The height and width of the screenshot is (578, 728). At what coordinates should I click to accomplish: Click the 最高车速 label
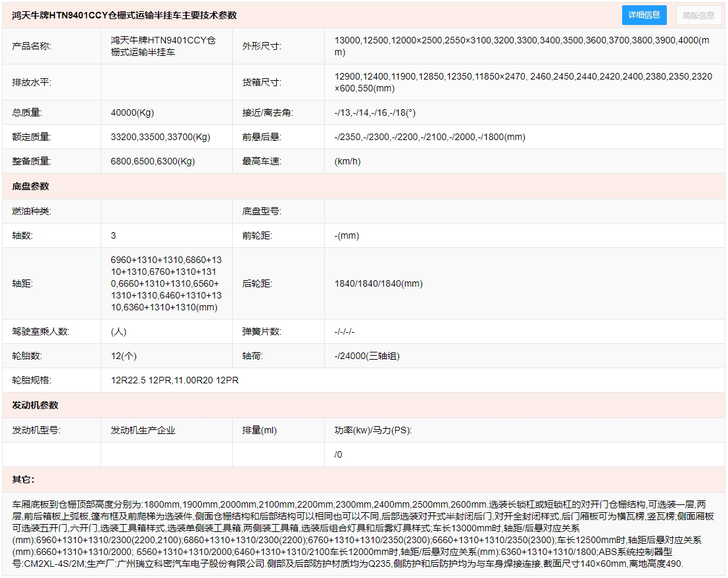[x=261, y=161]
